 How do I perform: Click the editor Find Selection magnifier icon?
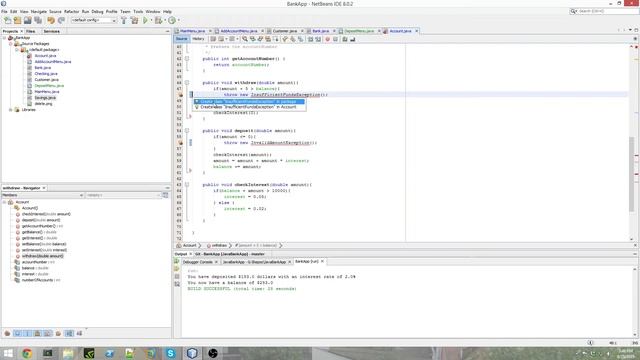245,39
